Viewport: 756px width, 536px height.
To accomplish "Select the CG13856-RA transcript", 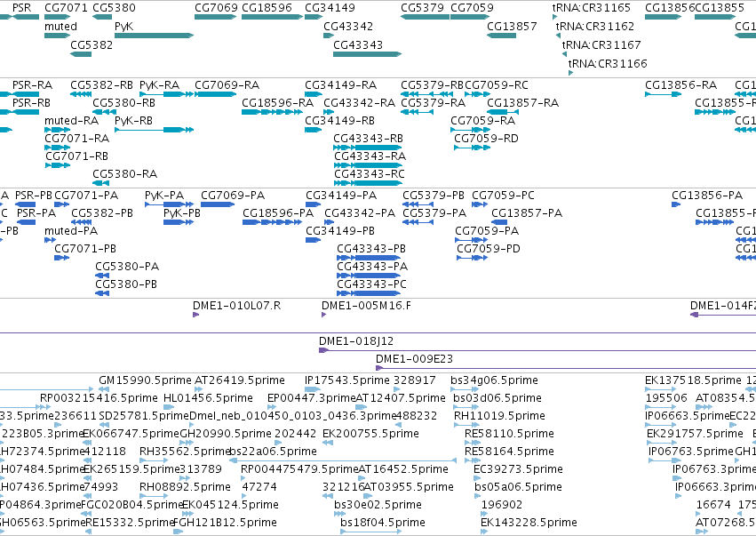I will tap(664, 94).
